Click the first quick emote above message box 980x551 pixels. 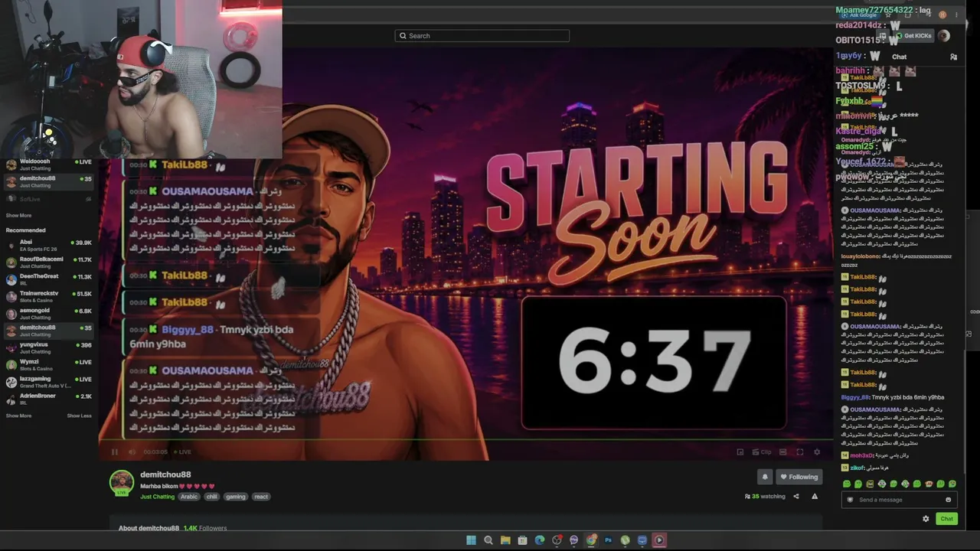[847, 484]
